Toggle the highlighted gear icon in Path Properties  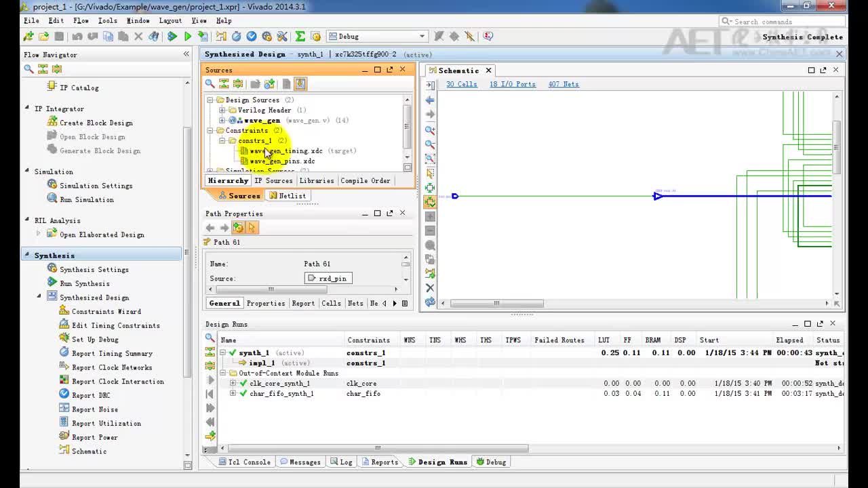(x=238, y=228)
